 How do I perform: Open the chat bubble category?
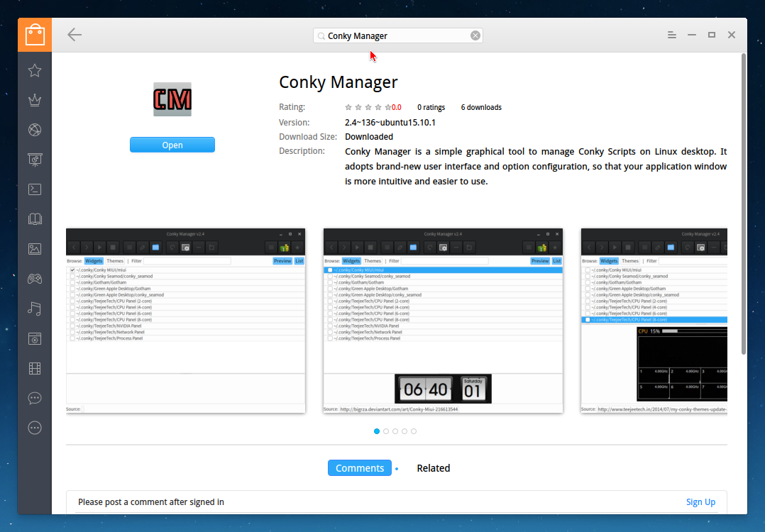pos(35,399)
